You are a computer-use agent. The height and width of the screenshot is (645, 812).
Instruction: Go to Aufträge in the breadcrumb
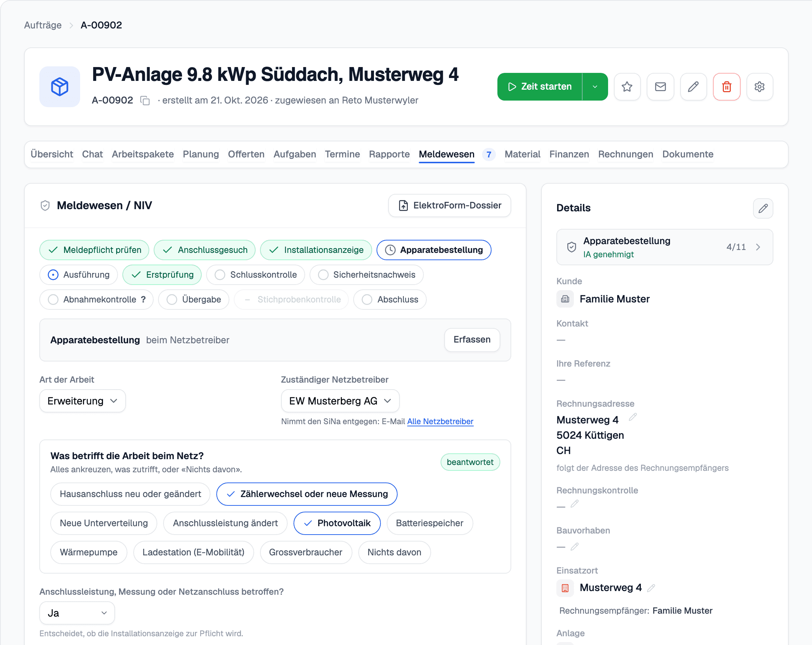[x=43, y=25]
